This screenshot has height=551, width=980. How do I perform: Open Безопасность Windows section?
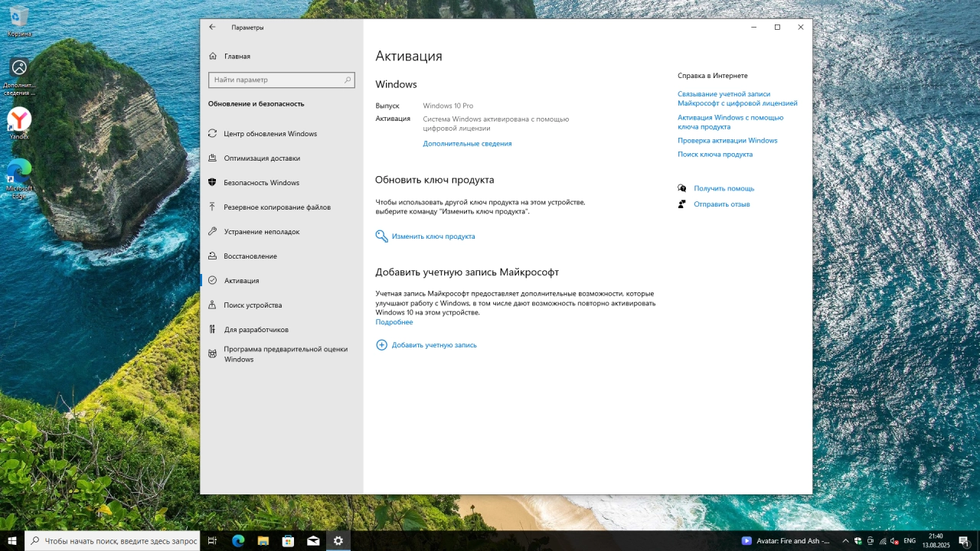point(281,182)
